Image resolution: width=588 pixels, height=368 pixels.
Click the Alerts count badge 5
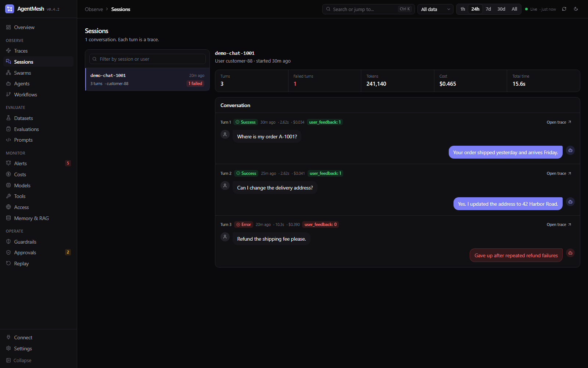68,163
